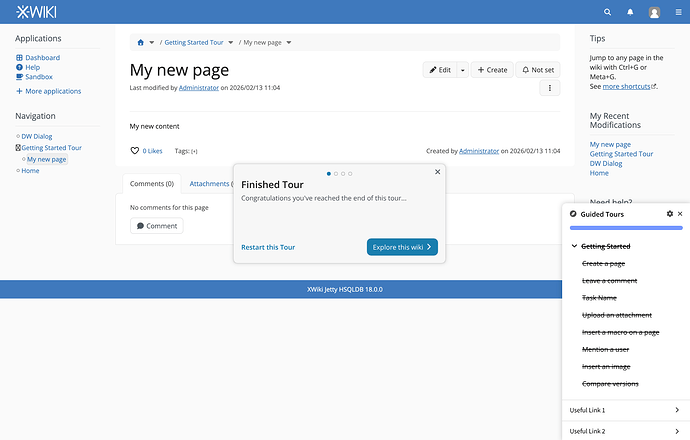Viewport: 690px width, 440px height.
Task: Click the Dashboard application icon
Action: (x=19, y=58)
